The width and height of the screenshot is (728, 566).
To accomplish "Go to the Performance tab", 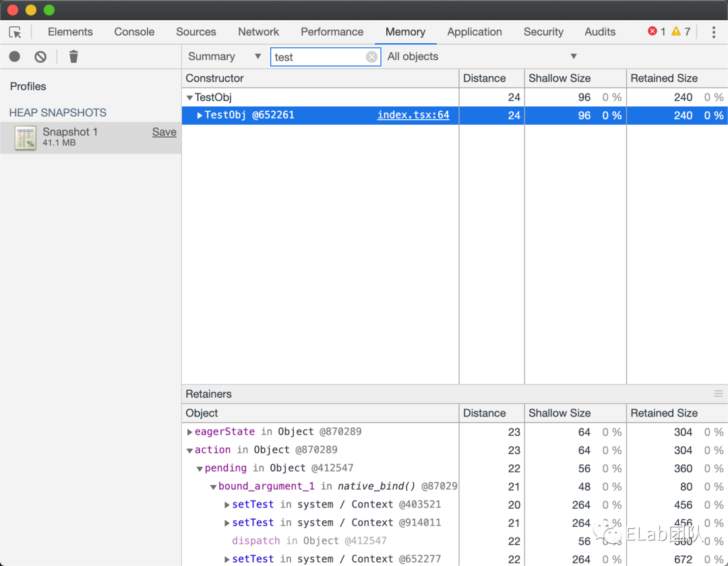I will [x=332, y=32].
